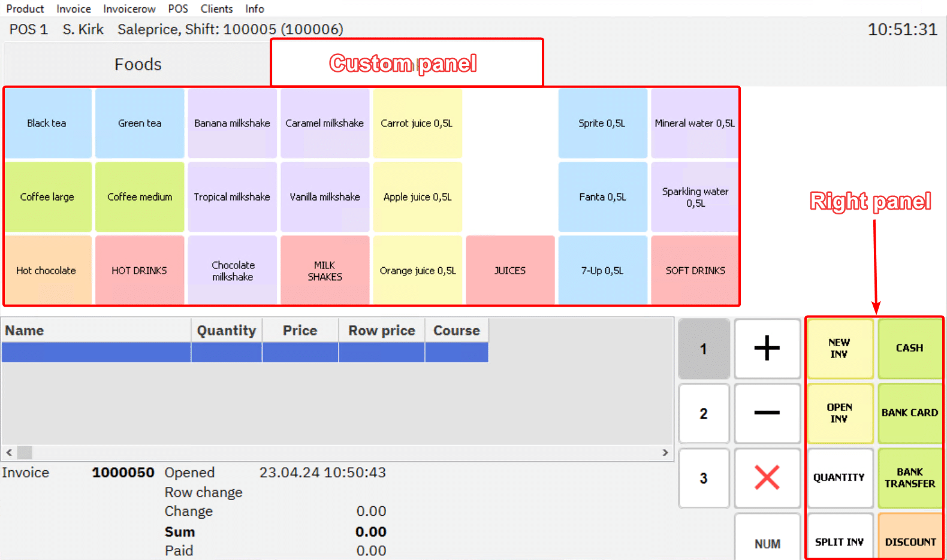The height and width of the screenshot is (560, 947).
Task: Select course number 3 button
Action: point(704,478)
